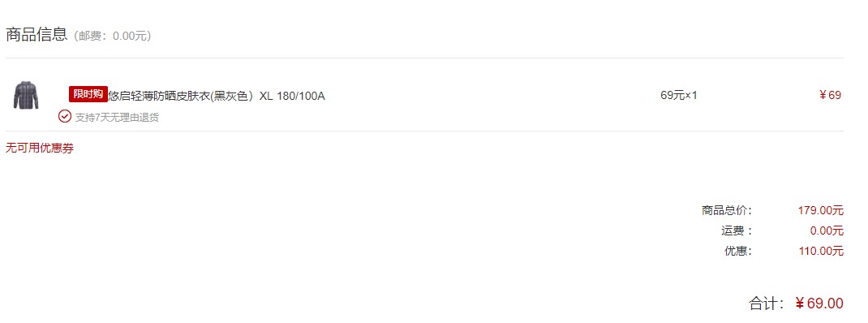The width and height of the screenshot is (868, 323).
Task: Click the 支持7天无理由退货 text
Action: pos(117,118)
